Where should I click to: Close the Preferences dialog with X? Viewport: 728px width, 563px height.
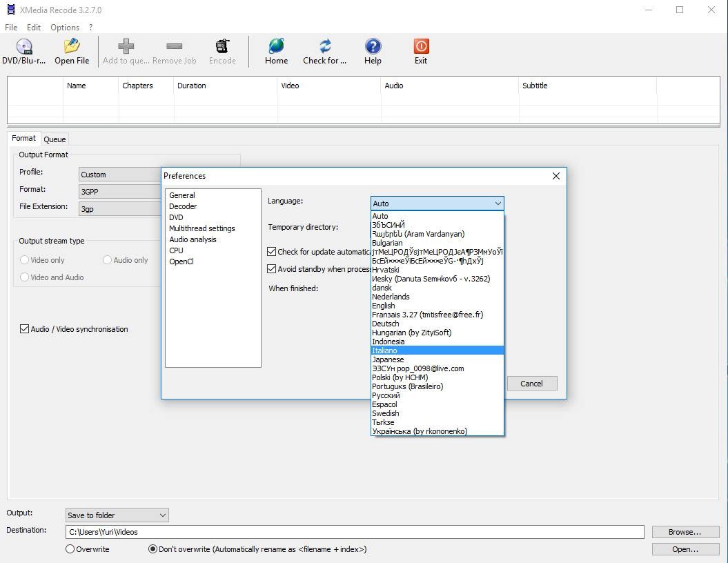(555, 176)
